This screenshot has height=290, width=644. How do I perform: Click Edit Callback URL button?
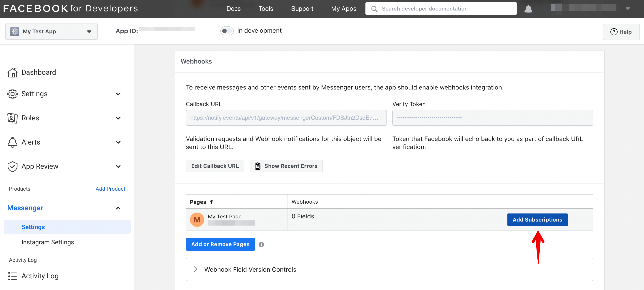coord(214,166)
